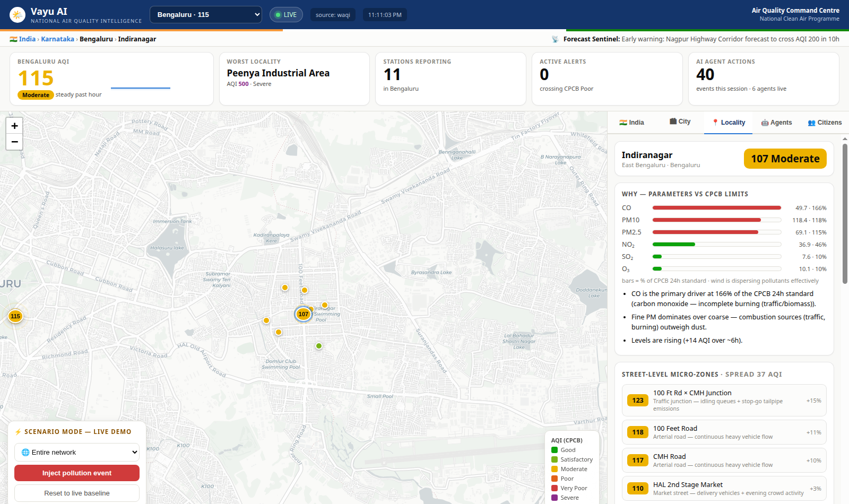
Task: Click the Inject pollution event button
Action: [77, 473]
